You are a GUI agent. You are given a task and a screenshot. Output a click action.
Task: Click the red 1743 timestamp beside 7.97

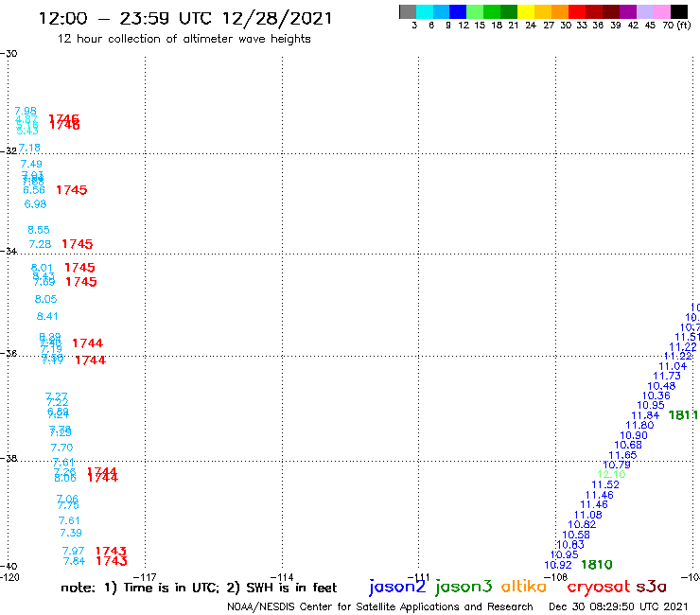(112, 551)
